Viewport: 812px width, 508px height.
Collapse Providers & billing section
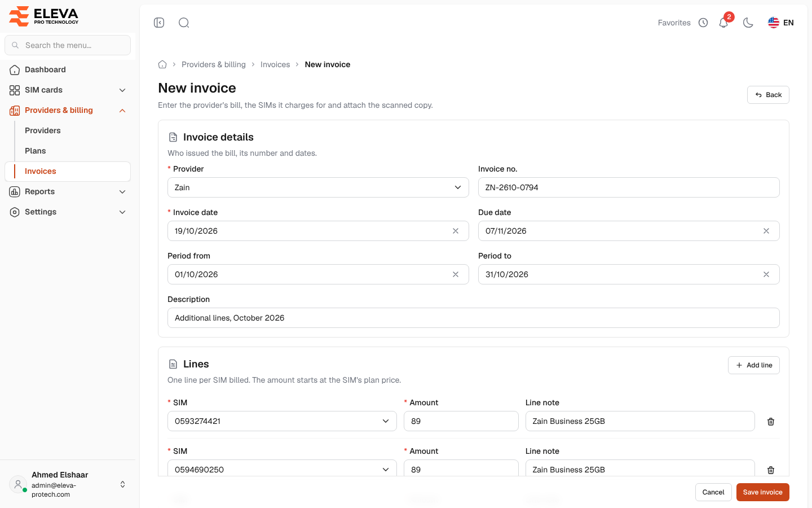click(68, 110)
